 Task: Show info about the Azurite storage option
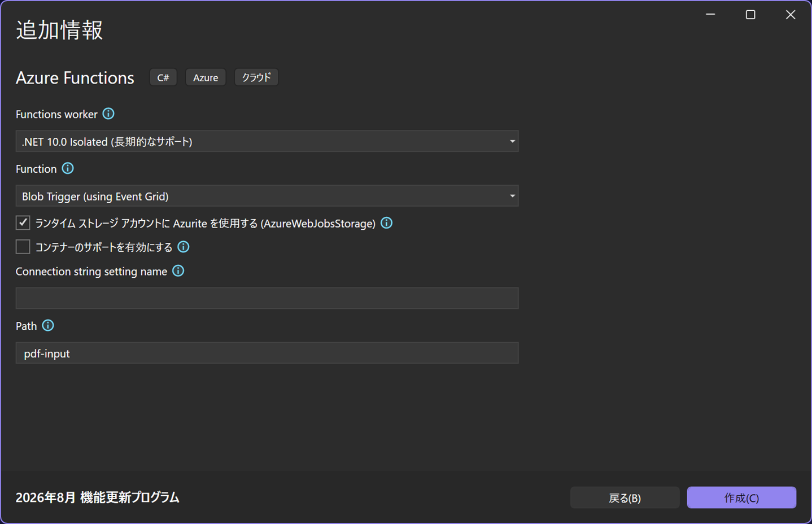387,223
